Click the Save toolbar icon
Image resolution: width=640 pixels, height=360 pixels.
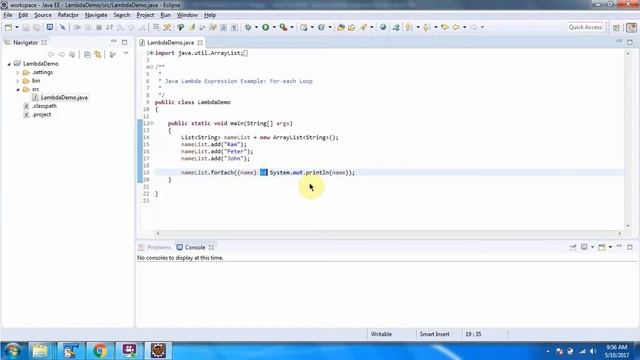click(26, 27)
